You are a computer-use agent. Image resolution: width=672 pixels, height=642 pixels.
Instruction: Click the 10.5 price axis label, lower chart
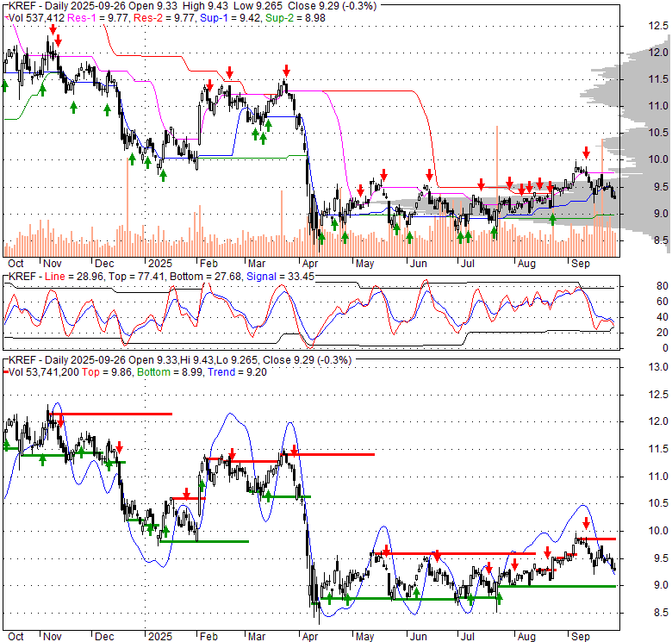pos(658,503)
